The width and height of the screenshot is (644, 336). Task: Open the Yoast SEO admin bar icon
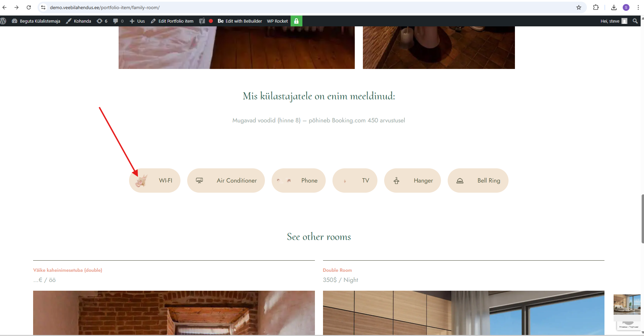202,21
